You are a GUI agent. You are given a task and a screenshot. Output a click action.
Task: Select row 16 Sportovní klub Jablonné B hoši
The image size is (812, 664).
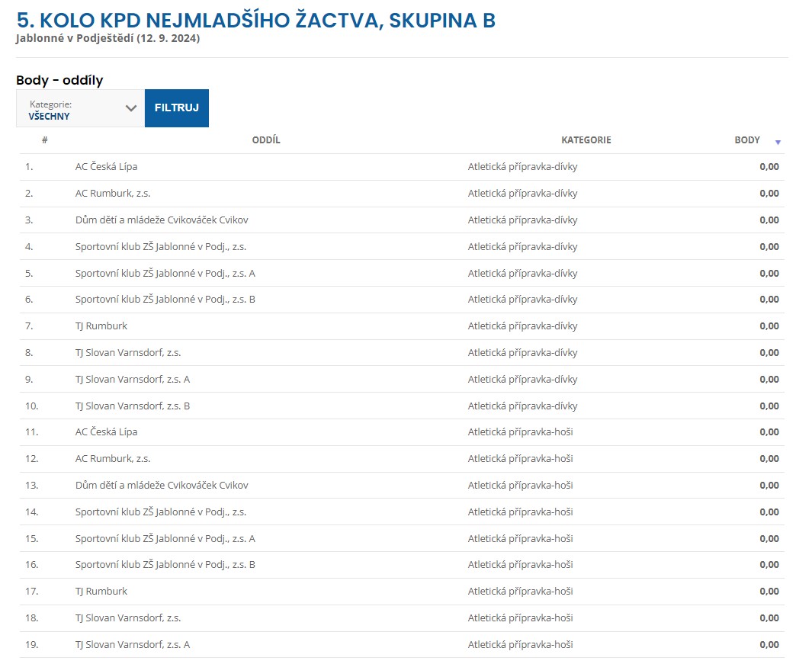[402, 565]
